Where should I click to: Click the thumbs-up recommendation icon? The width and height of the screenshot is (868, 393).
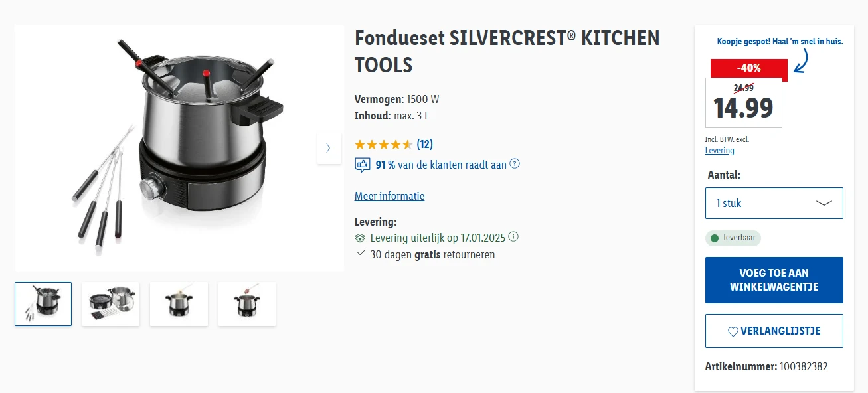(x=362, y=165)
